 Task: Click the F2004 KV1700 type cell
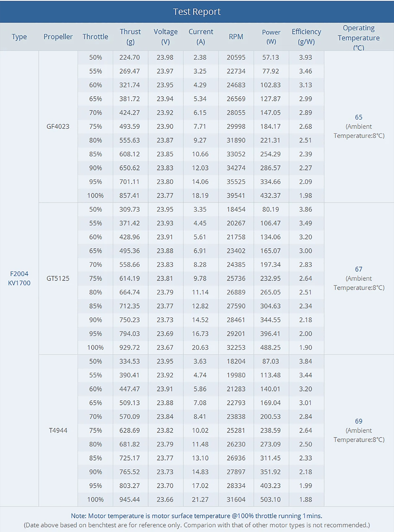(x=19, y=278)
